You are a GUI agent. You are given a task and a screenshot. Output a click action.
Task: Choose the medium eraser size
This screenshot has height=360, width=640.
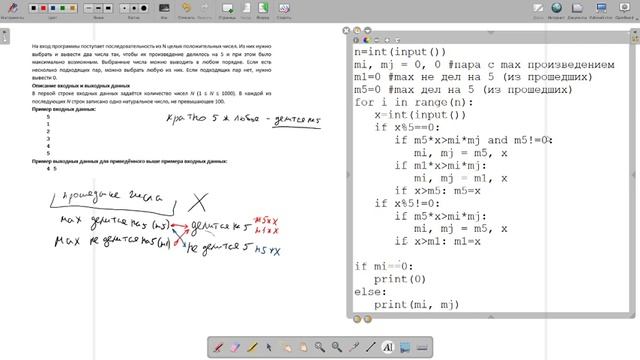click(x=134, y=8)
